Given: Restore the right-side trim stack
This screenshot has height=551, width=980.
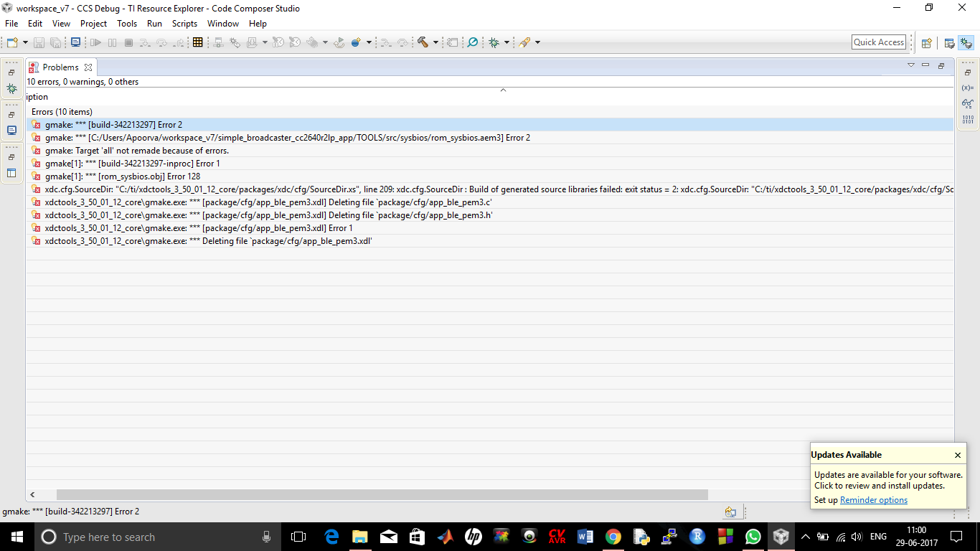Looking at the screenshot, I should tap(968, 72).
